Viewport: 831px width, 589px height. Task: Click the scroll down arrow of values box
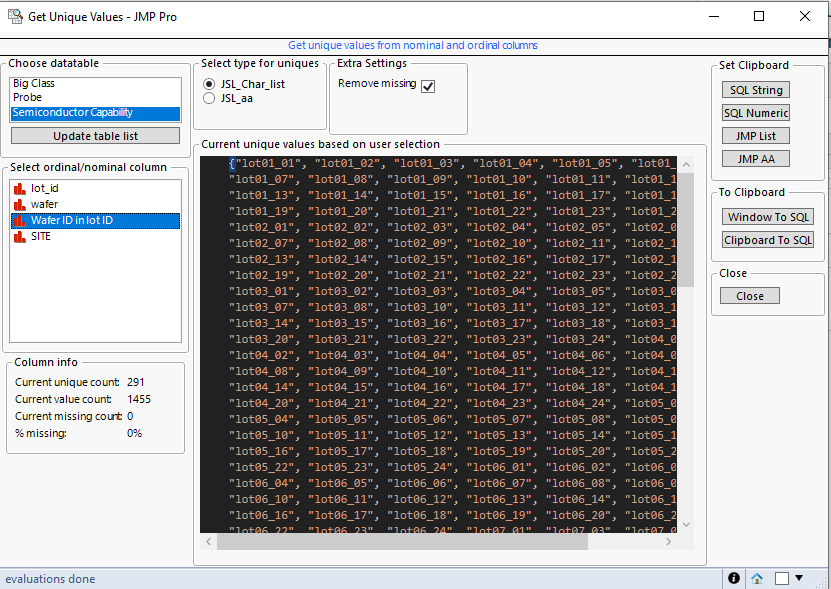(686, 524)
